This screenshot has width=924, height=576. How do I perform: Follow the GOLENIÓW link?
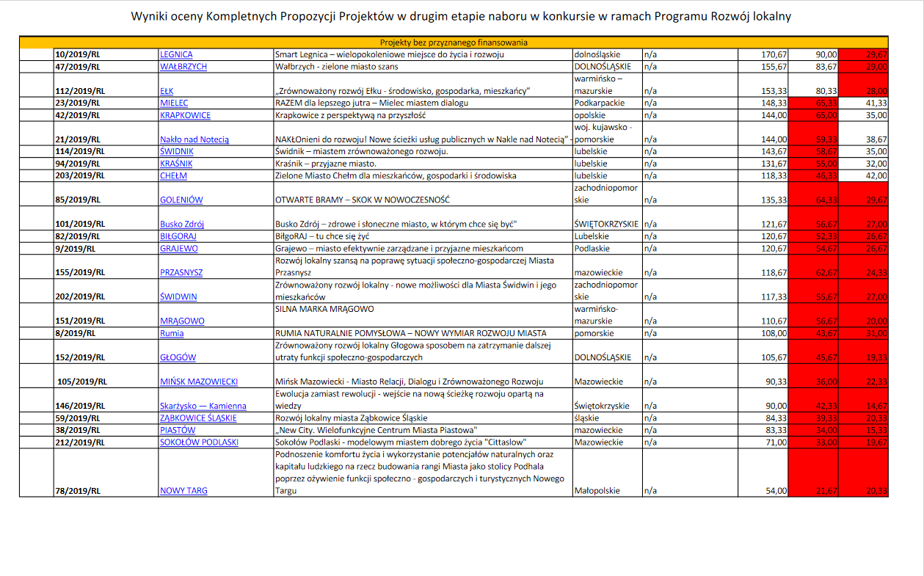(181, 200)
